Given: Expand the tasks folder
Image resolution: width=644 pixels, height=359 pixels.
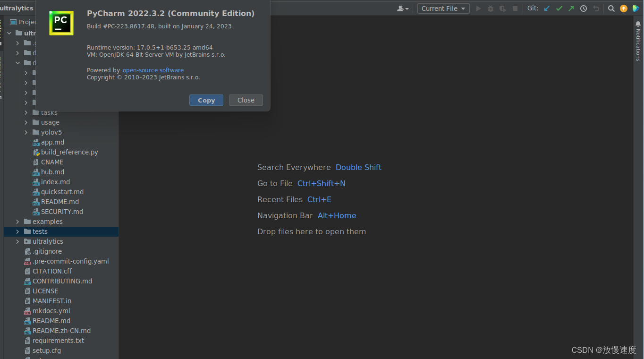Looking at the screenshot, I should pyautogui.click(x=26, y=112).
